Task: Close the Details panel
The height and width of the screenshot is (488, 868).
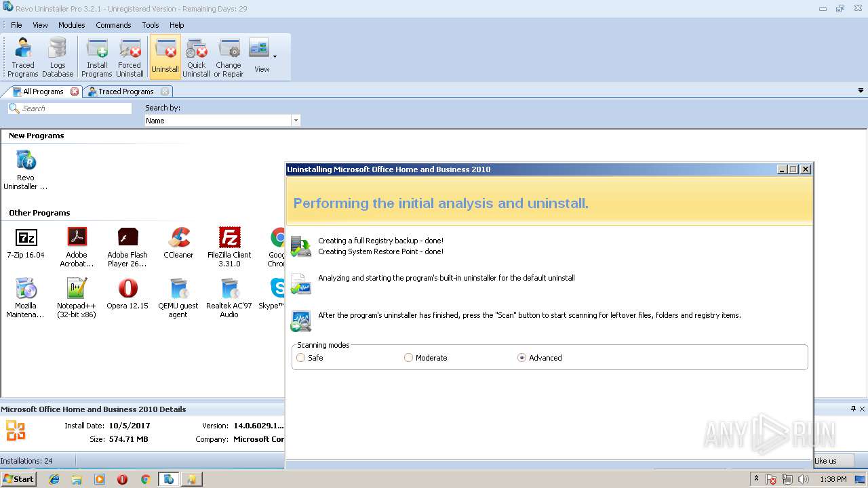Action: [863, 409]
